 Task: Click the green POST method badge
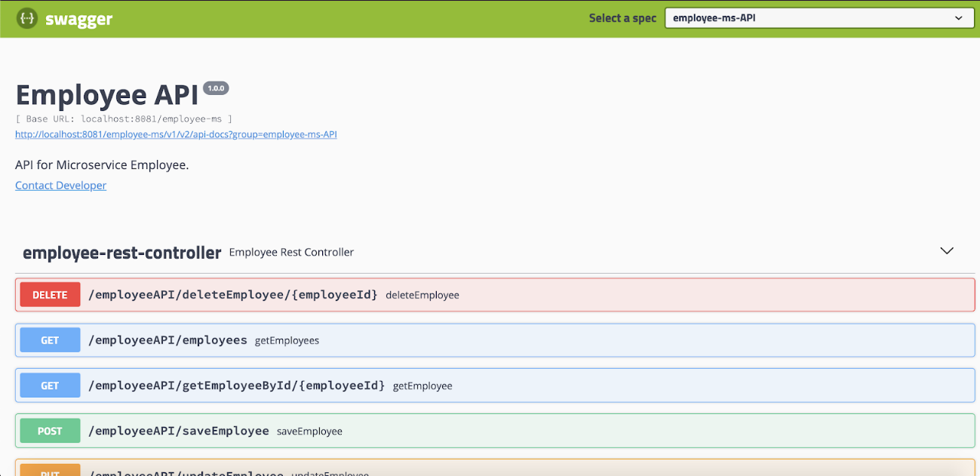click(50, 431)
